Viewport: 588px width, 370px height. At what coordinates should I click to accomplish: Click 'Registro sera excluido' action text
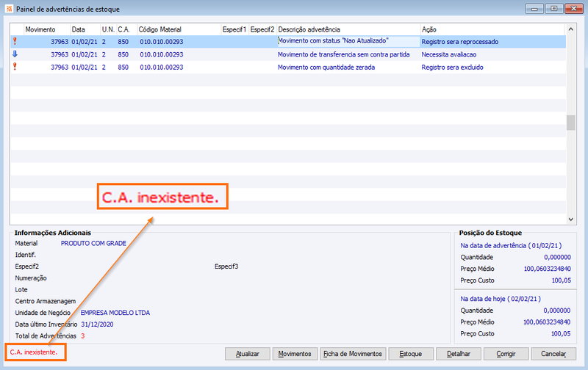[x=452, y=68]
